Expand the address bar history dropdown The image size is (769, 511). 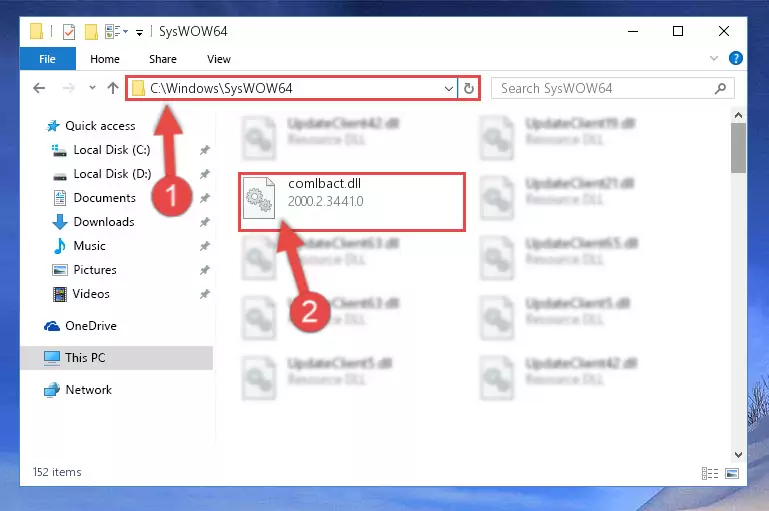tap(448, 89)
